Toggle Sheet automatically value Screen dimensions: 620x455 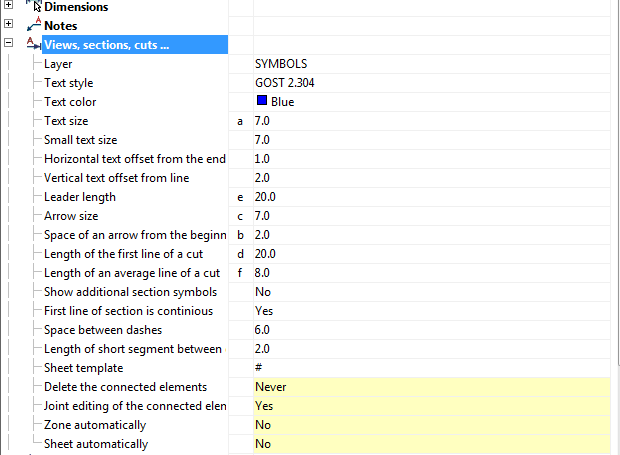[263, 444]
